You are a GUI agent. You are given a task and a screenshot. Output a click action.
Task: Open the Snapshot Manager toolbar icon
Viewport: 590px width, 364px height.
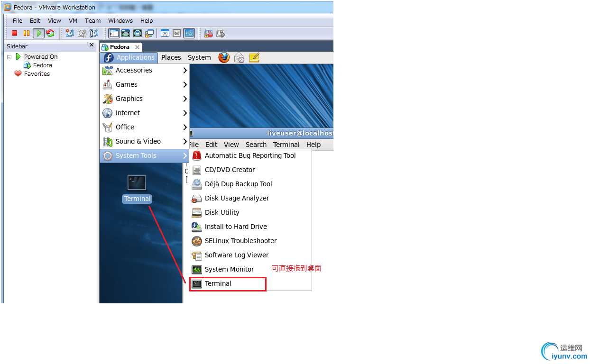pyautogui.click(x=94, y=33)
